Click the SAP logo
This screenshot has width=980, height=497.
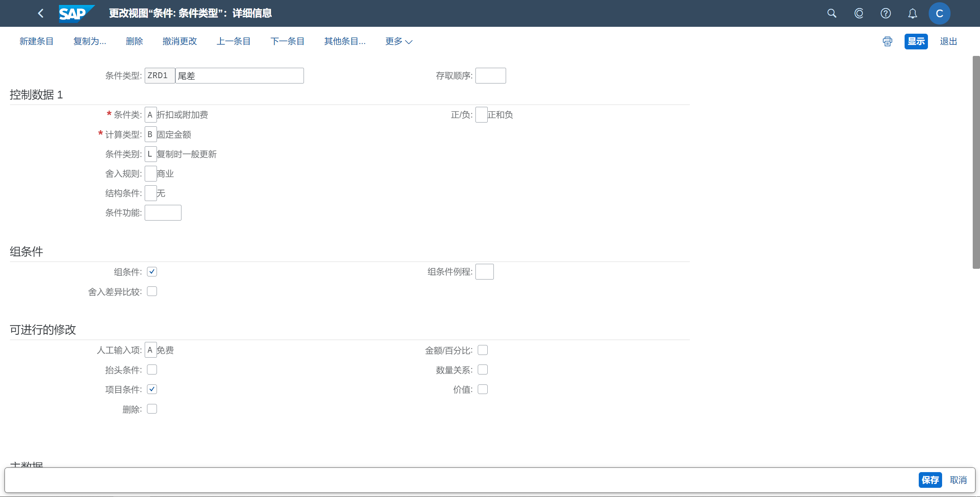click(x=76, y=13)
